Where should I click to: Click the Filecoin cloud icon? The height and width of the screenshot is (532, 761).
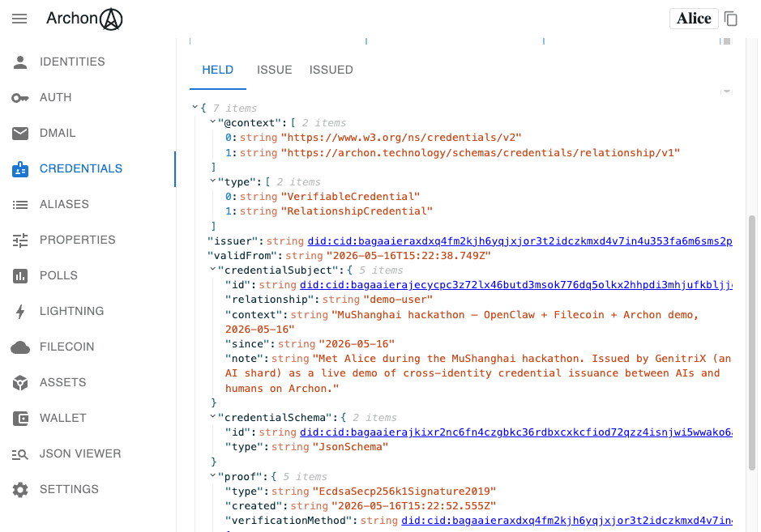pyautogui.click(x=20, y=347)
